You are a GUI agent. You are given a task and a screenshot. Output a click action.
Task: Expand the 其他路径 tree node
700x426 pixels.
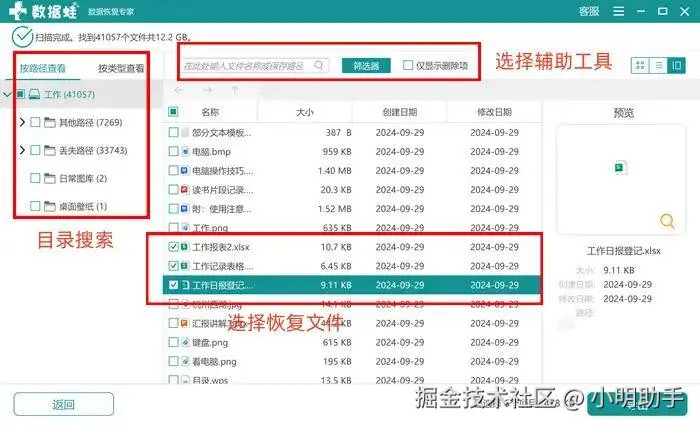[22, 122]
